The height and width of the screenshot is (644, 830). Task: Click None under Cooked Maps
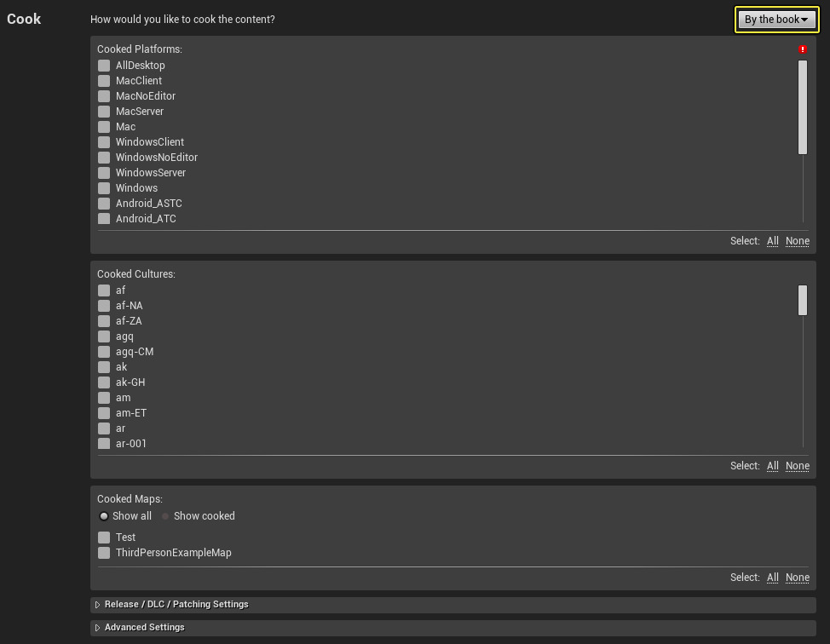pyautogui.click(x=797, y=578)
